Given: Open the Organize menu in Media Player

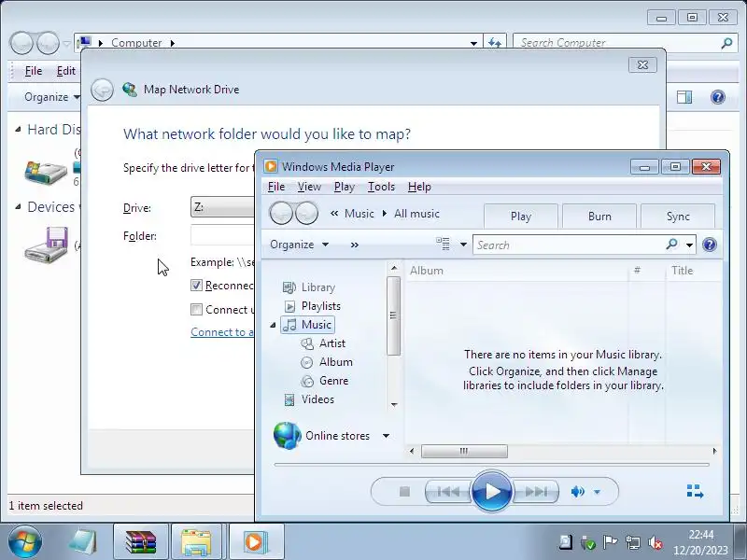Looking at the screenshot, I should click(299, 245).
